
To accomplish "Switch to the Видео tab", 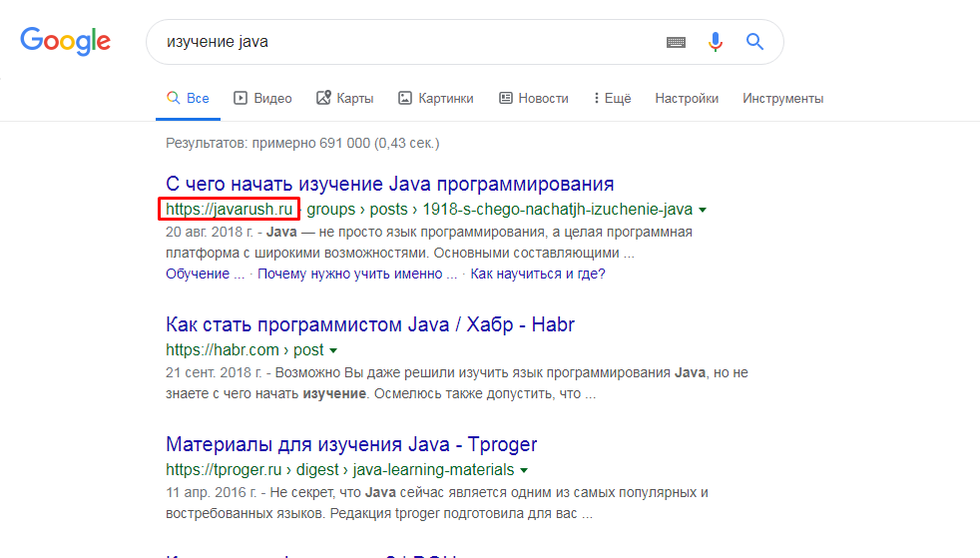I will tap(262, 98).
